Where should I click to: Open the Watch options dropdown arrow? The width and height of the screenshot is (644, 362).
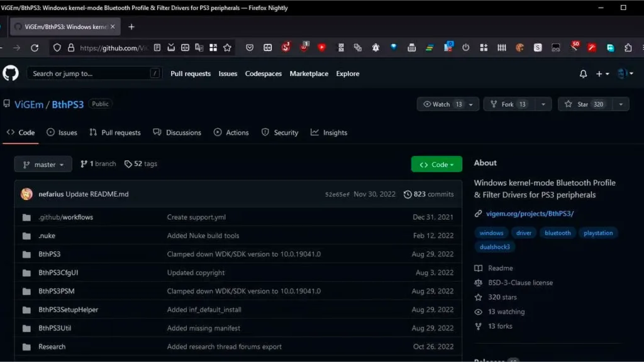[x=471, y=105]
